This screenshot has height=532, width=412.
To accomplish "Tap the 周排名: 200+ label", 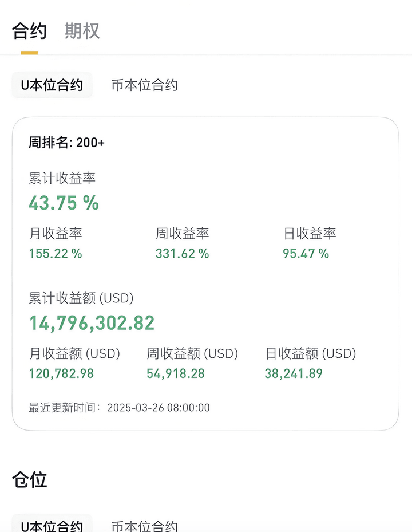I will tap(66, 143).
